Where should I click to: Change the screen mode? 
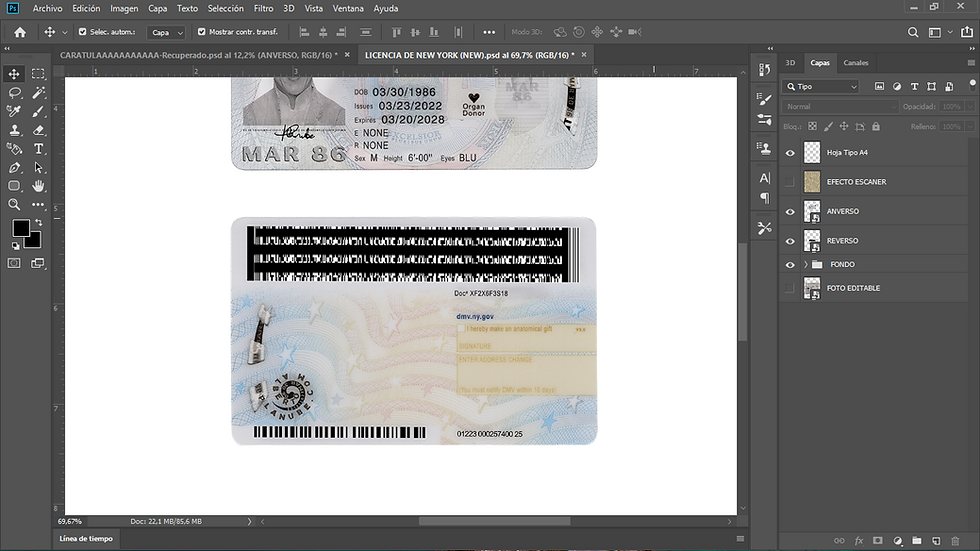pyautogui.click(x=38, y=263)
